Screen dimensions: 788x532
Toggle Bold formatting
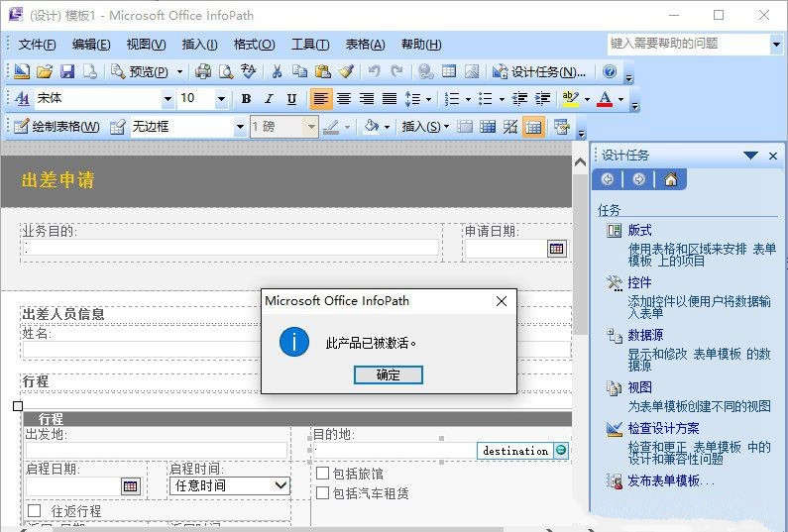(x=246, y=99)
